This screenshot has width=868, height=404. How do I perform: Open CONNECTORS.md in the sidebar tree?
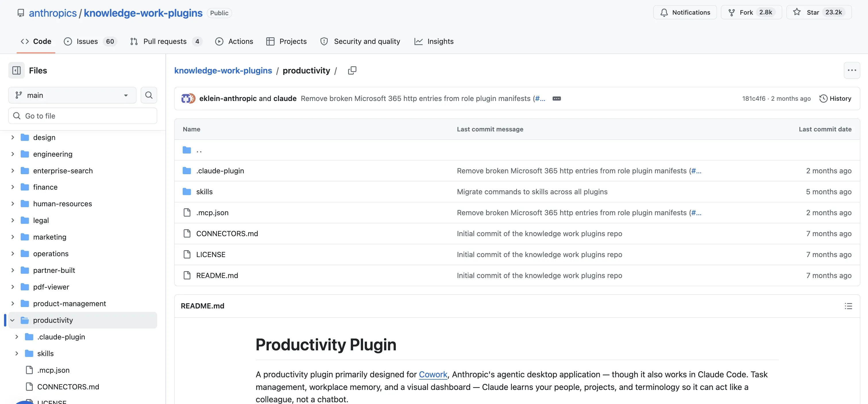point(68,387)
